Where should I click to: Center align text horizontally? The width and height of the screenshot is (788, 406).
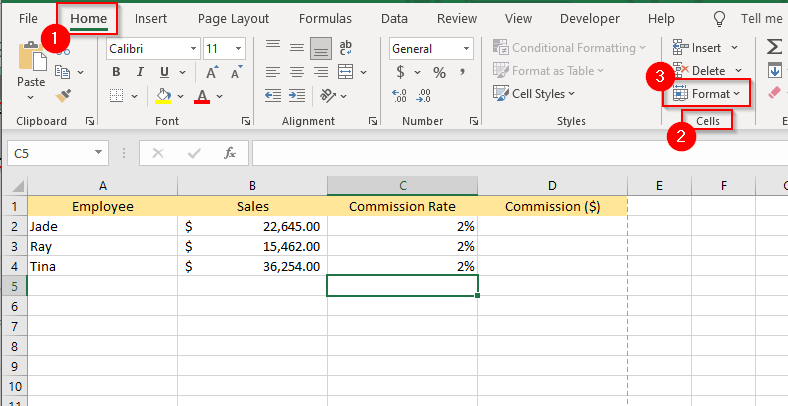click(295, 72)
